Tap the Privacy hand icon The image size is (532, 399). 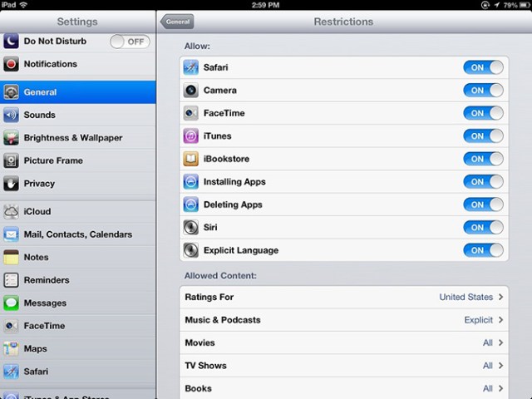[x=11, y=184]
